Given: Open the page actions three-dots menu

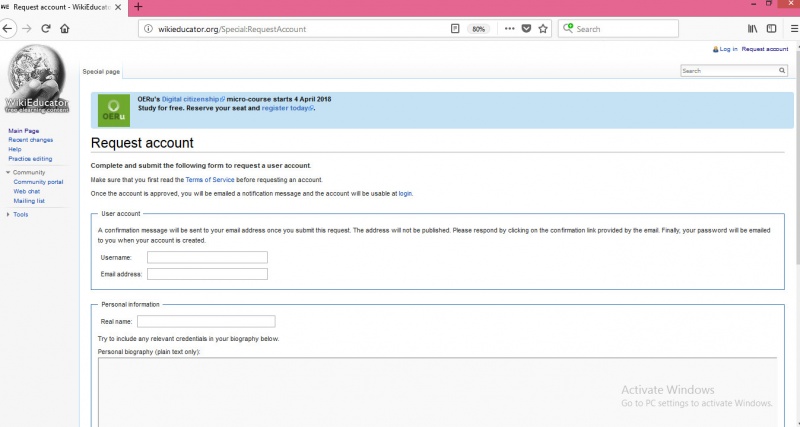Looking at the screenshot, I should coord(509,29).
